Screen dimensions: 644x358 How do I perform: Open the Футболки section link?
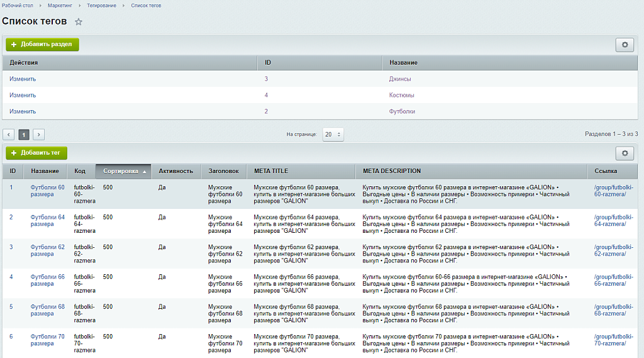(x=402, y=111)
